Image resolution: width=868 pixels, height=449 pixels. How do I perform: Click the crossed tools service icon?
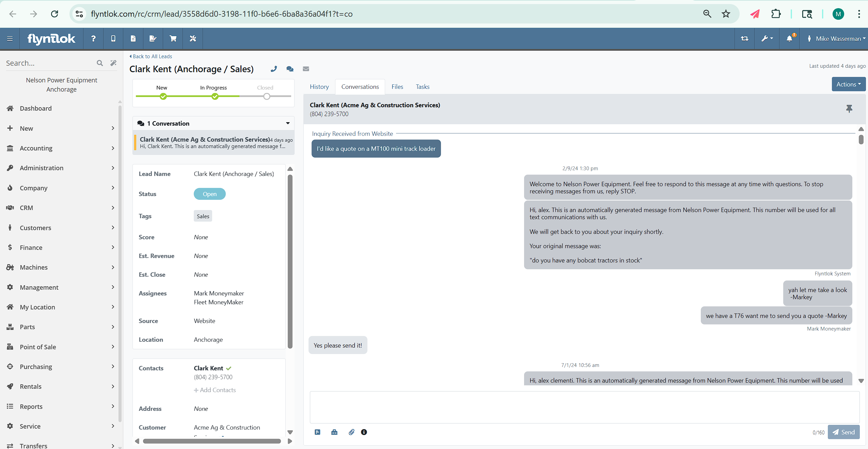pyautogui.click(x=193, y=39)
